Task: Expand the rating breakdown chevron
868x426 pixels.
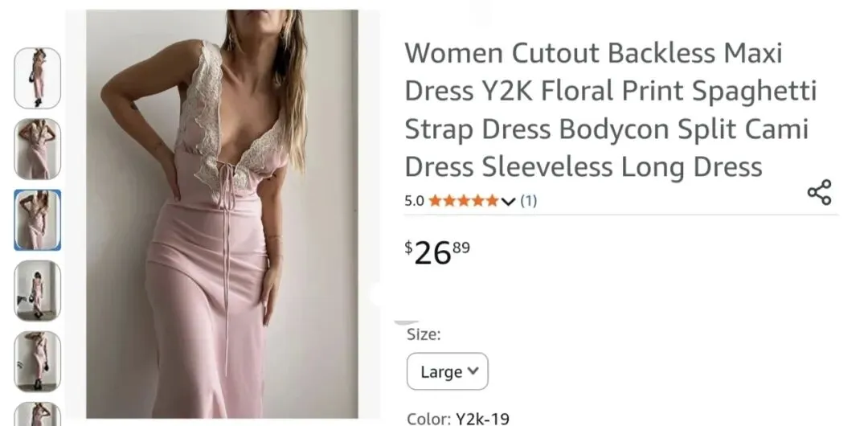Action: click(x=508, y=201)
